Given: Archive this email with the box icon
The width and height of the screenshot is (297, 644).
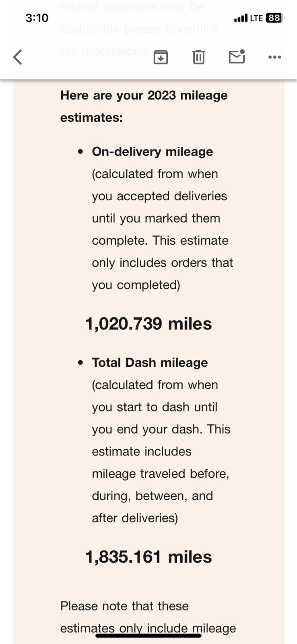Looking at the screenshot, I should (x=161, y=57).
